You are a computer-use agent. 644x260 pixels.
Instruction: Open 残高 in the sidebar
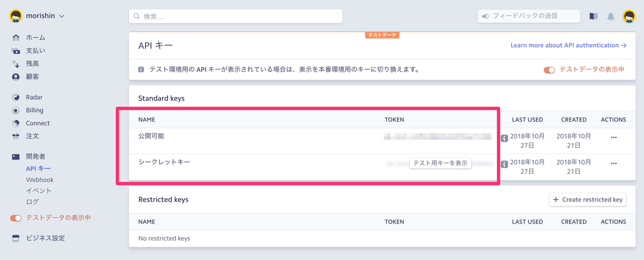(33, 64)
